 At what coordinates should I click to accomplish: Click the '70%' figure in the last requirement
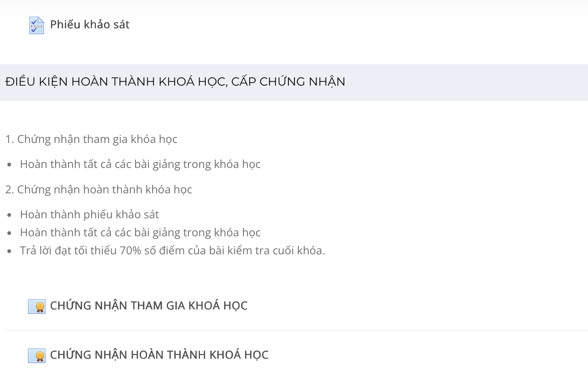tap(130, 251)
